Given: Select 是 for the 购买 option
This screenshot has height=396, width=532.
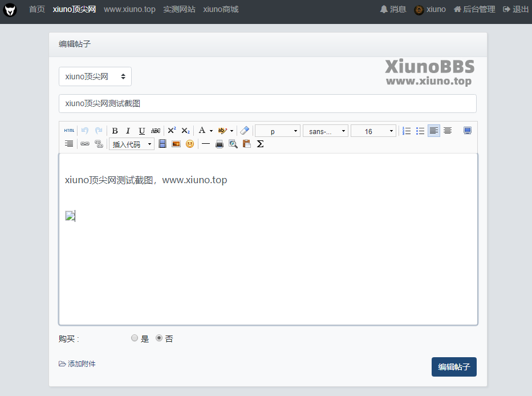Looking at the screenshot, I should (x=135, y=338).
